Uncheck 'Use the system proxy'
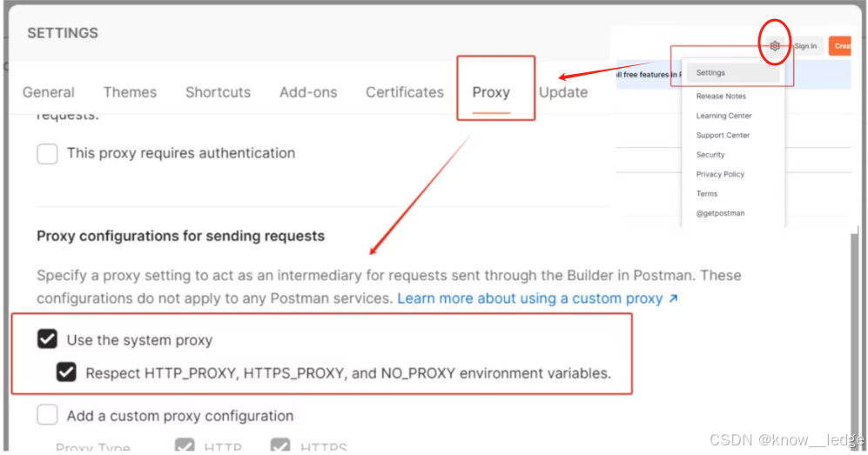 point(47,339)
